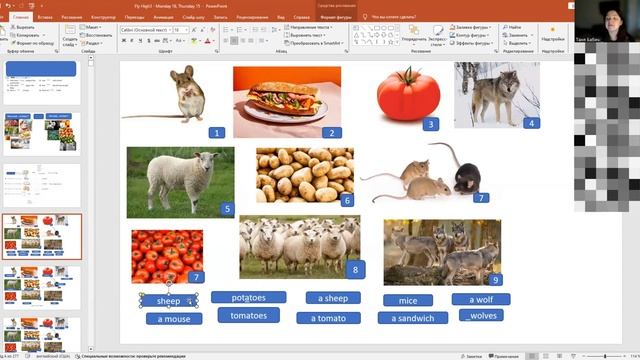Click the Text Direction (Направление текста) button
Image resolution: width=640 pixels, height=360 pixels.
[x=308, y=27]
